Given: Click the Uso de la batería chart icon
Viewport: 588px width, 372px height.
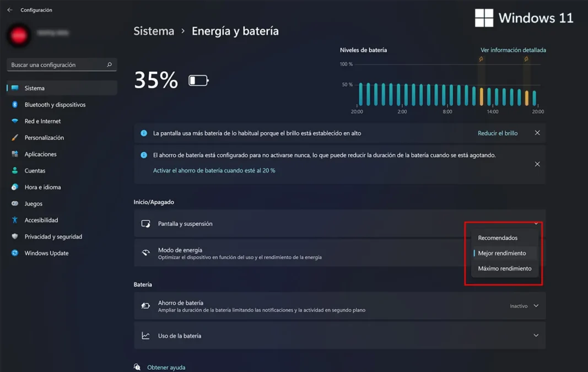Looking at the screenshot, I should 145,335.
